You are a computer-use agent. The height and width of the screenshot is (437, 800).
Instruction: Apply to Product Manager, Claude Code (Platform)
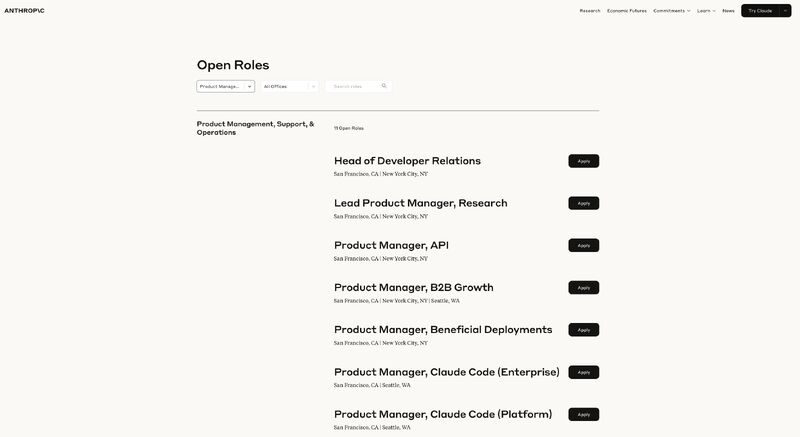(584, 415)
